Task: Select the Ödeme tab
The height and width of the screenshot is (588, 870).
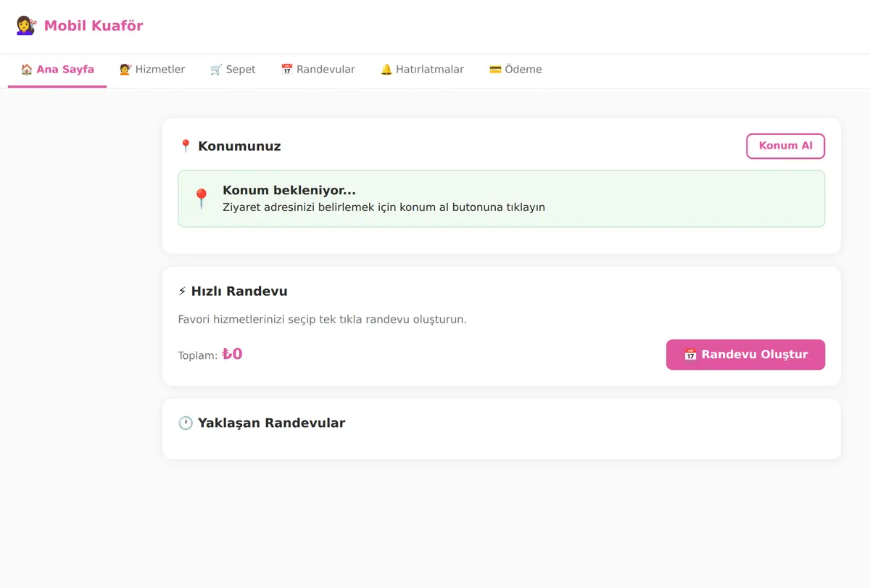Action: pos(515,70)
